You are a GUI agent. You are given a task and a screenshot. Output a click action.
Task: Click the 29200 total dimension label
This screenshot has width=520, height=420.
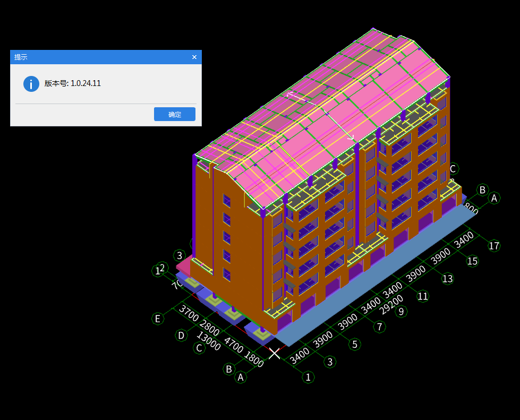click(x=391, y=304)
